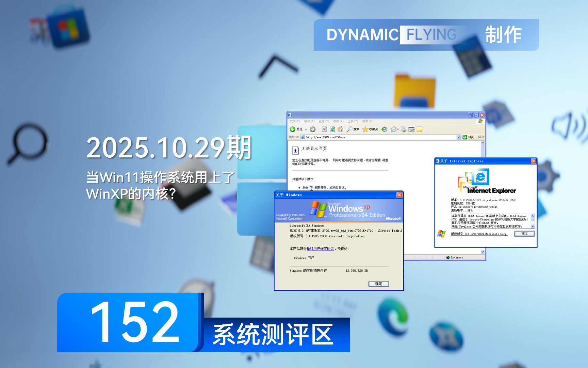The height and width of the screenshot is (368, 588).
Task: Open the 帮助(H) Help menu
Action: tap(367, 121)
